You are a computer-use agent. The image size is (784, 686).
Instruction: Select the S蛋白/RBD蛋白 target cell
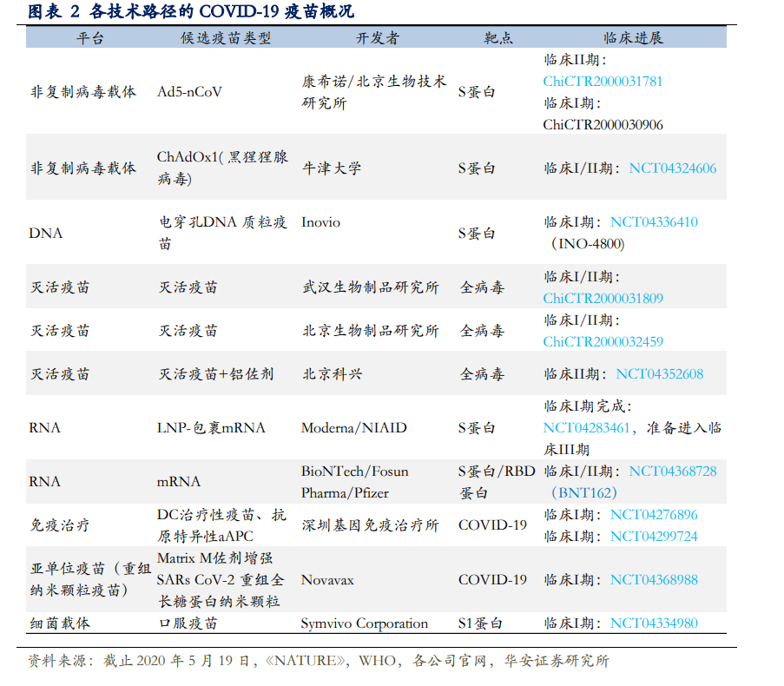tap(497, 482)
